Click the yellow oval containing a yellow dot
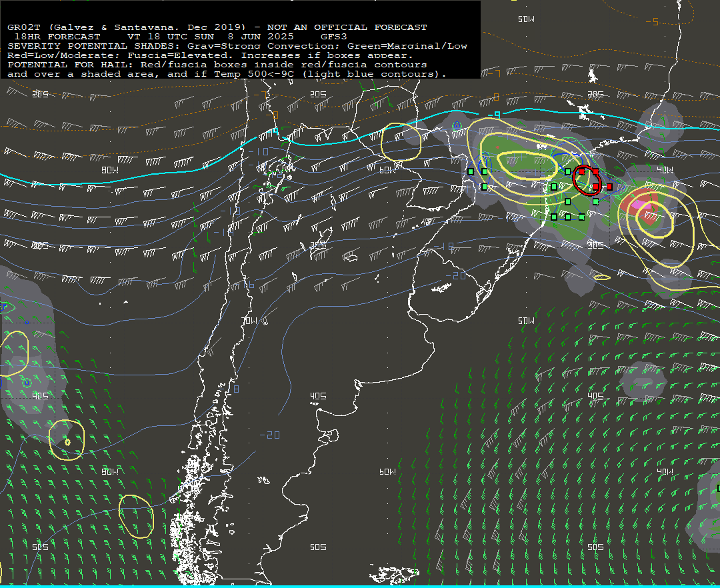 67,440
